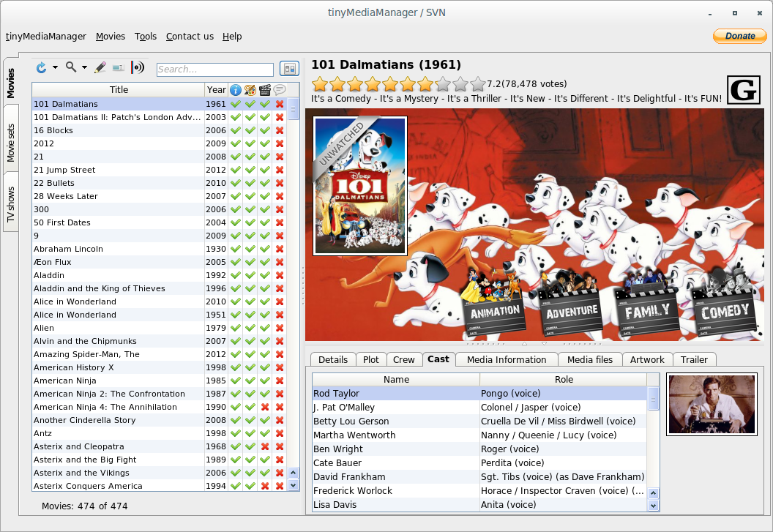Click the red X subtitle mark for 101 Dalmatians
This screenshot has height=532, width=773.
tap(280, 104)
